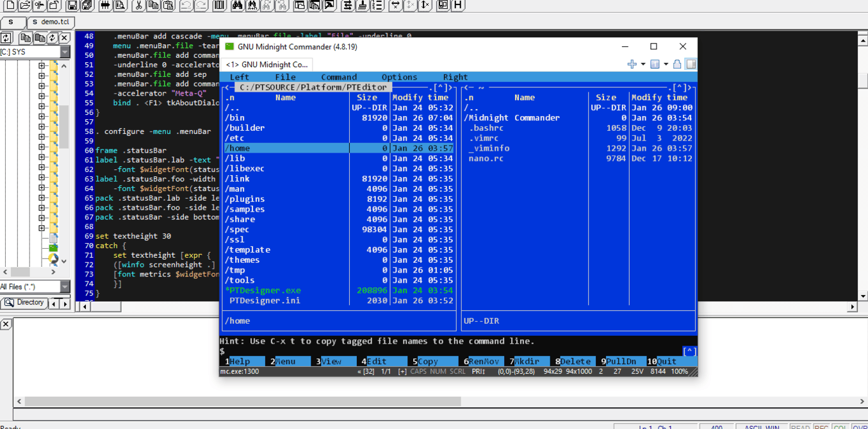This screenshot has height=429, width=868.
Task: Click the Paste clipboard icon
Action: 168,6
